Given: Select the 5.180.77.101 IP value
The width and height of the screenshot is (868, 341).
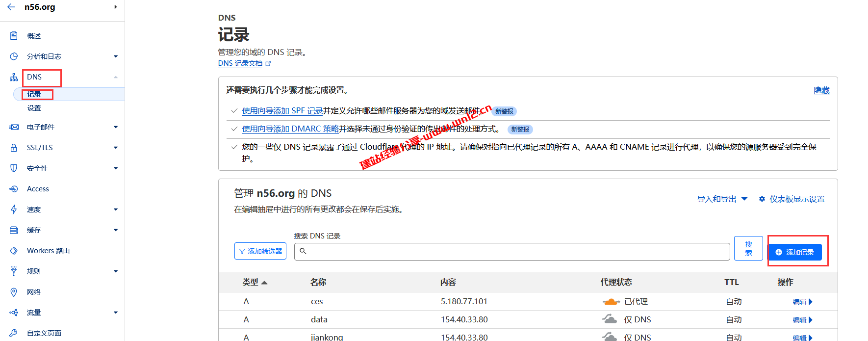Looking at the screenshot, I should [464, 301].
